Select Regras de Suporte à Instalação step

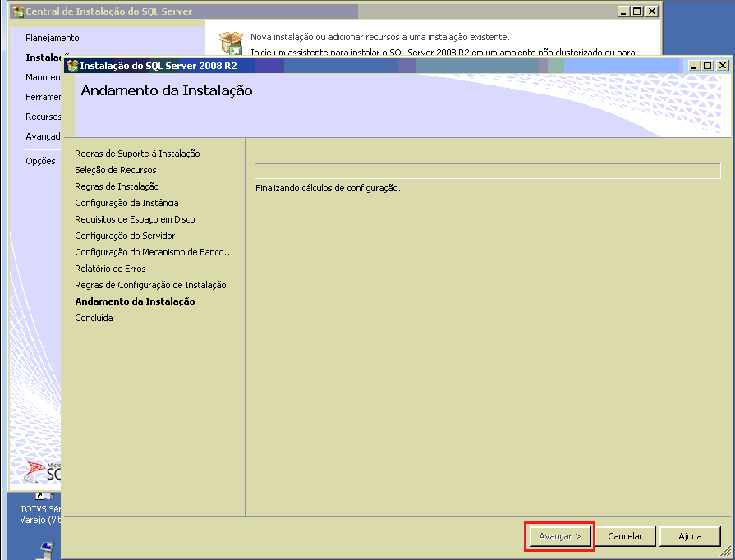coord(137,154)
